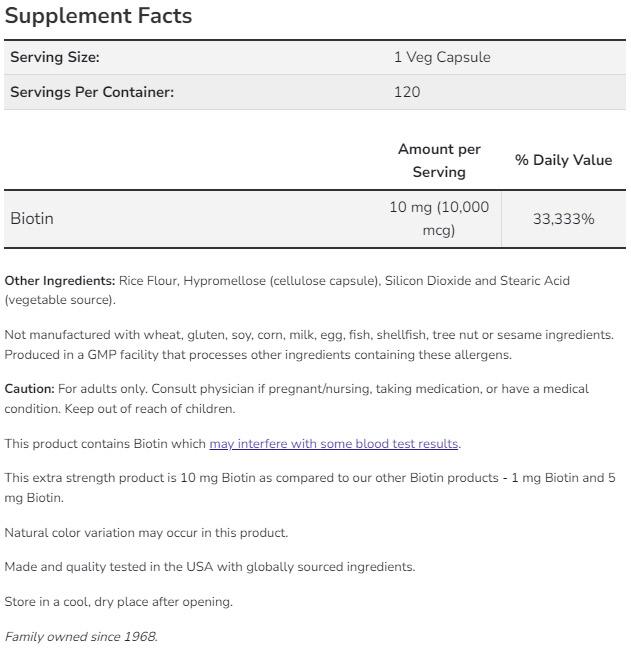Select the '120' servings value
Screen dimensions: 631x651
[x=407, y=92]
